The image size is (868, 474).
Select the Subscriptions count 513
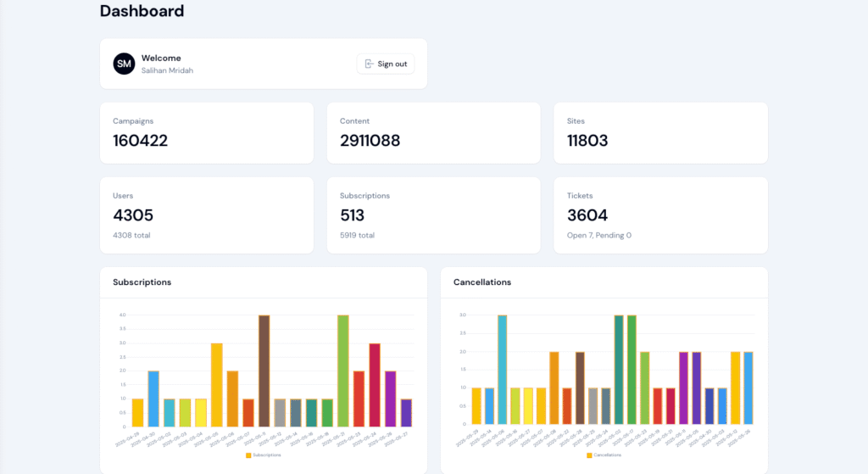(x=352, y=215)
